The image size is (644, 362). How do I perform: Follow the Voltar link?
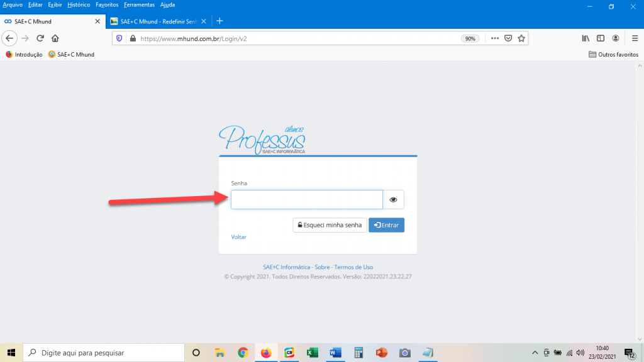pyautogui.click(x=238, y=237)
